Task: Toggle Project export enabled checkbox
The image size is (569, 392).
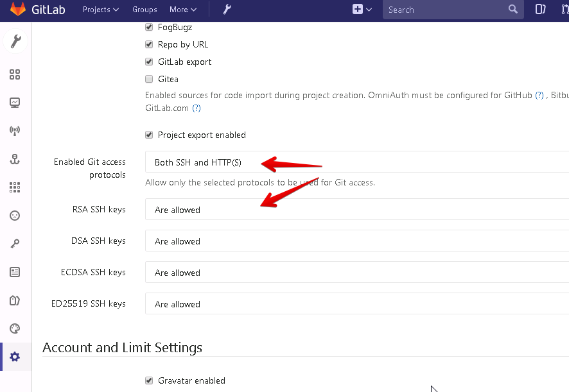Action: 149,135
